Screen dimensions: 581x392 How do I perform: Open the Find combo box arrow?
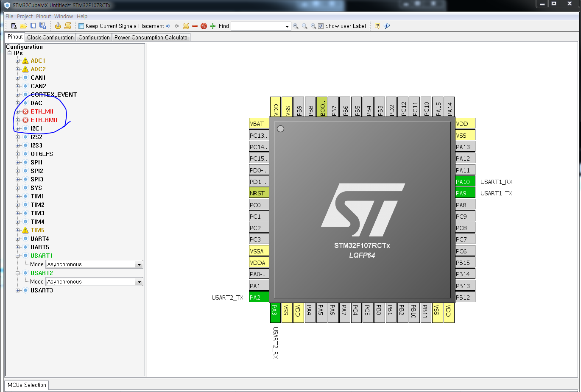287,26
